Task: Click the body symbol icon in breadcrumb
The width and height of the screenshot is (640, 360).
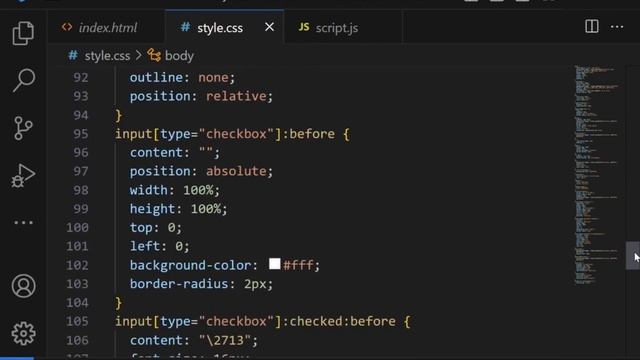Action: pyautogui.click(x=154, y=55)
